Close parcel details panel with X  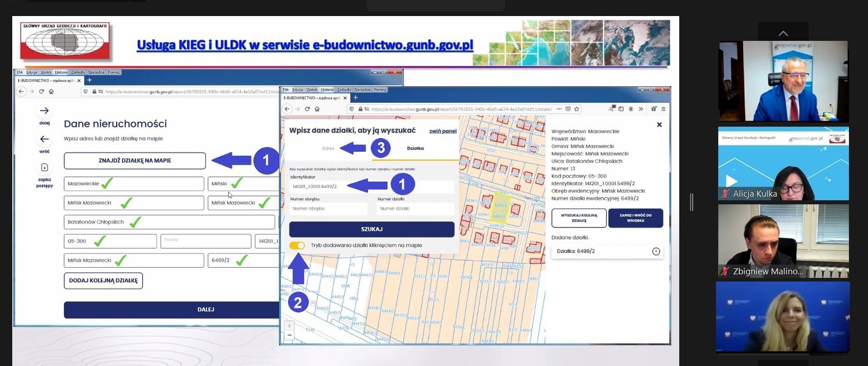click(659, 125)
